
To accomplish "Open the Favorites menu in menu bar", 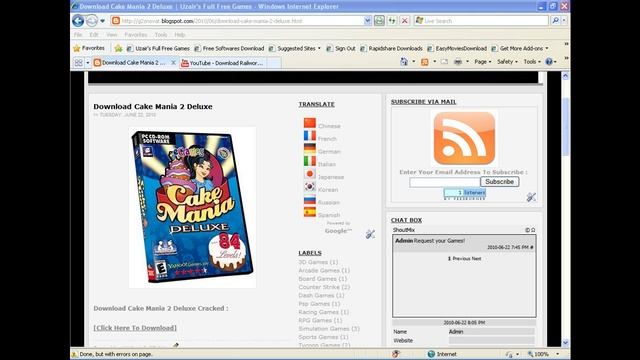I will pos(136,35).
